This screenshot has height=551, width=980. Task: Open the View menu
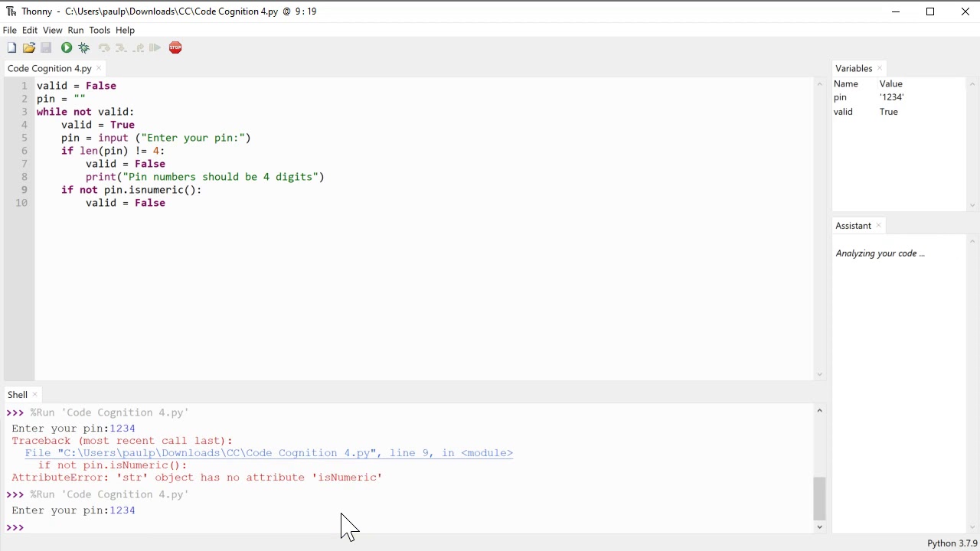(52, 30)
